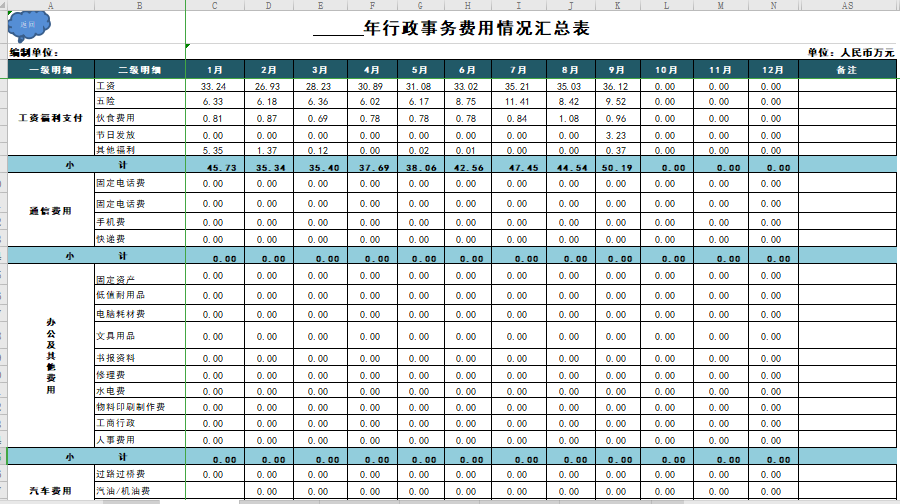Select the 50.19 subtotal for September
The height and width of the screenshot is (504, 900).
618,165
